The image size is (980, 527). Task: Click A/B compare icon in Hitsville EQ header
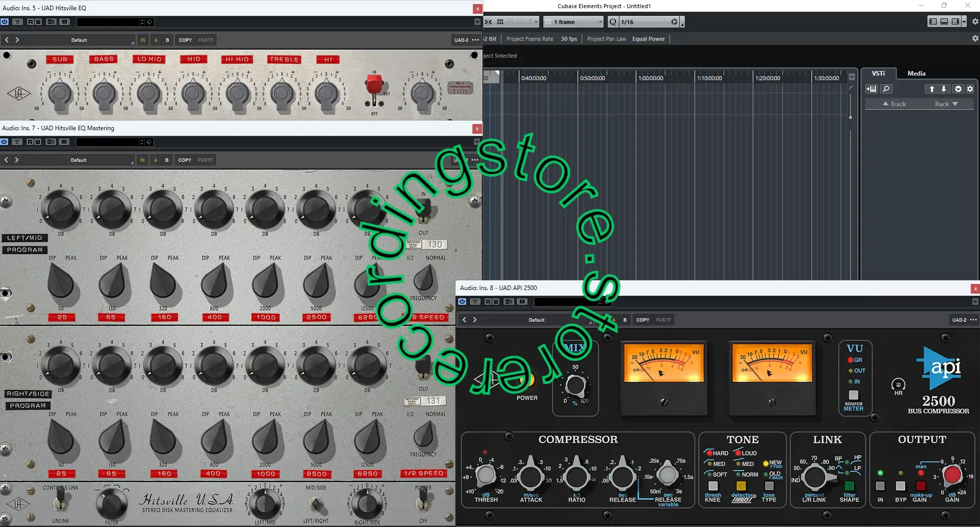(x=51, y=22)
